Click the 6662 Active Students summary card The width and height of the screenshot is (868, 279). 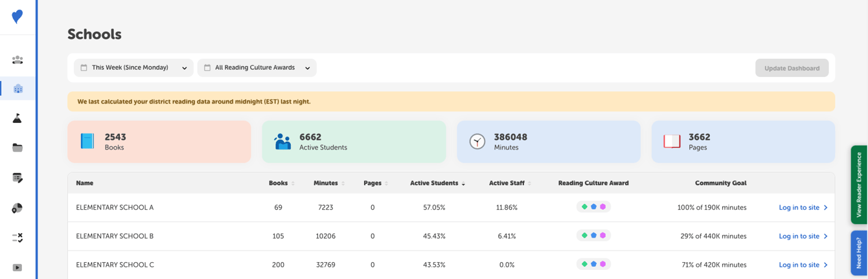354,141
